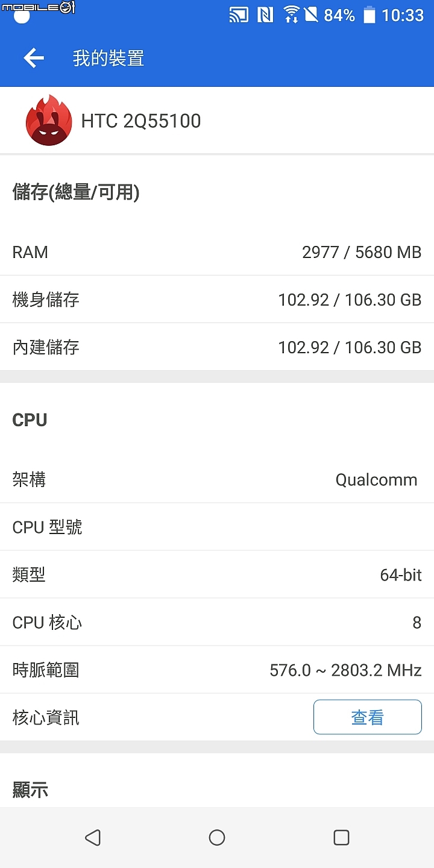Viewport: 434px width, 868px height.
Task: Tap the Android home circle button
Action: 217,837
